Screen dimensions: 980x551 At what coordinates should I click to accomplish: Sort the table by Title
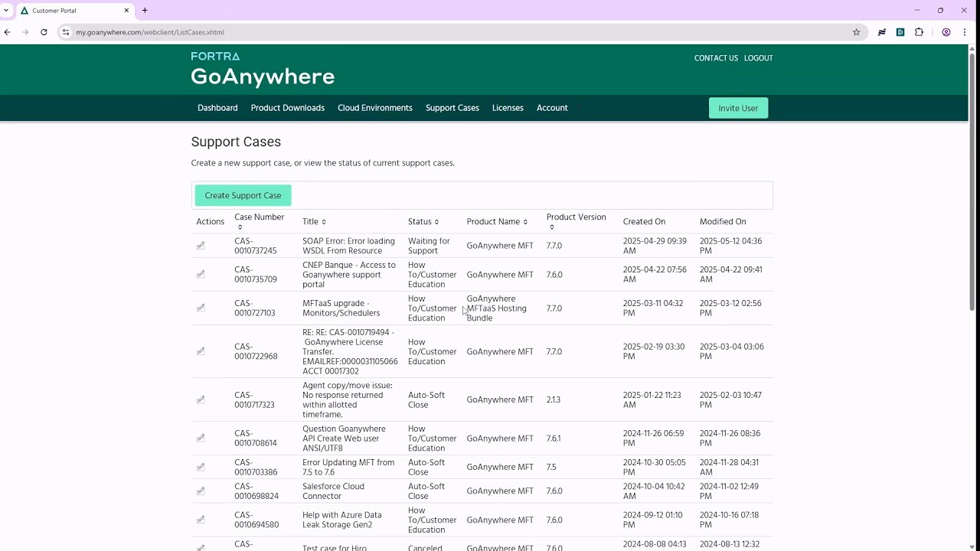324,222
